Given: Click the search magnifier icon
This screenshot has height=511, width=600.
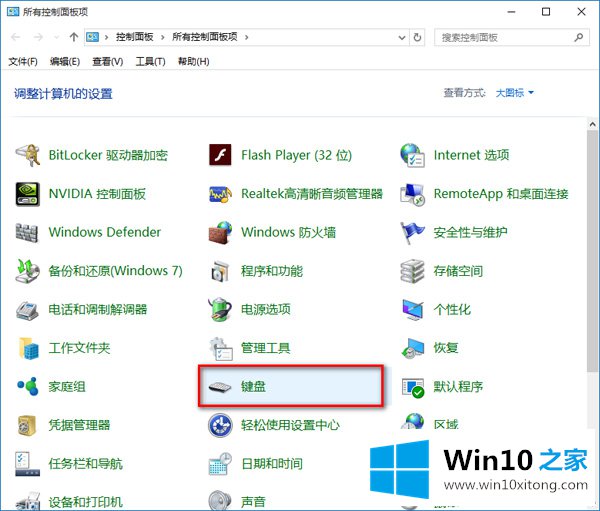Looking at the screenshot, I should [x=579, y=37].
